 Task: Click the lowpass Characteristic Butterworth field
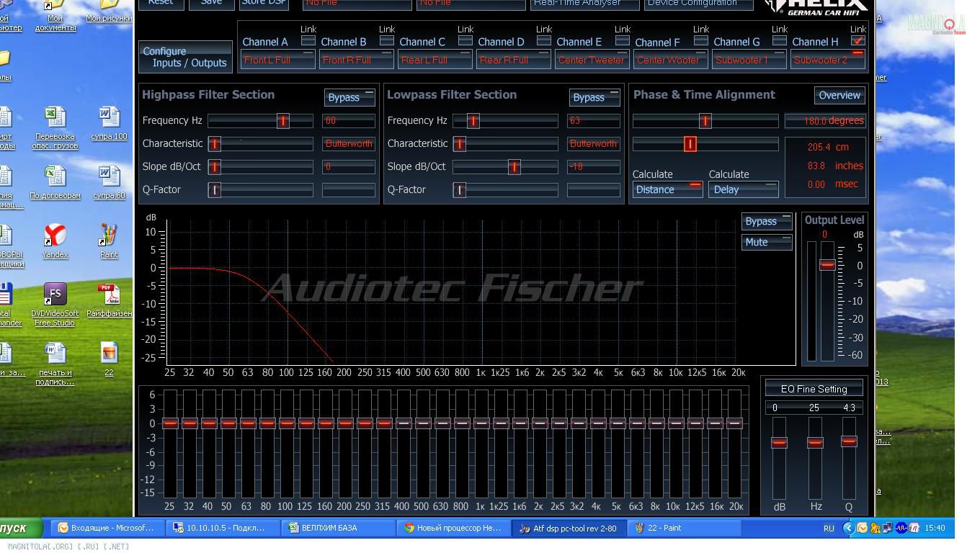(593, 143)
